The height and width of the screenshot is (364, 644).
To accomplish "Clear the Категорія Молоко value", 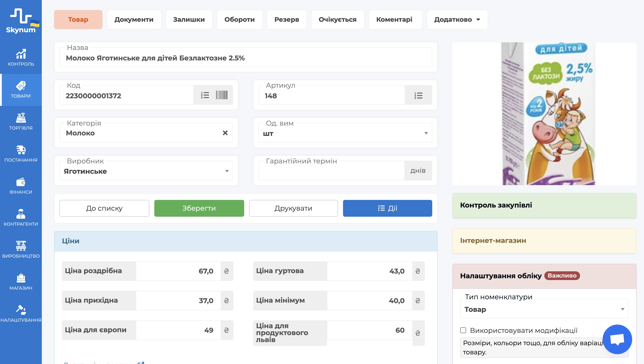I will [x=225, y=133].
